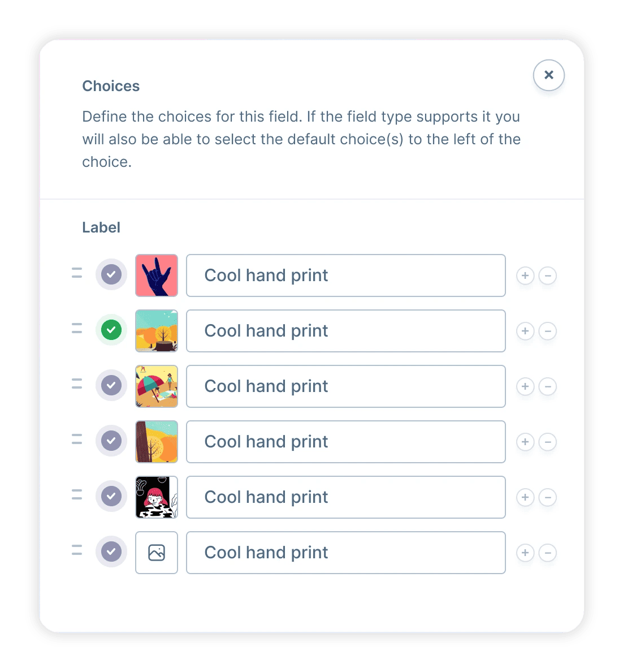Viewport: 623px width, 672px height.
Task: Add a choice after the beach umbrella row
Action: (x=525, y=386)
